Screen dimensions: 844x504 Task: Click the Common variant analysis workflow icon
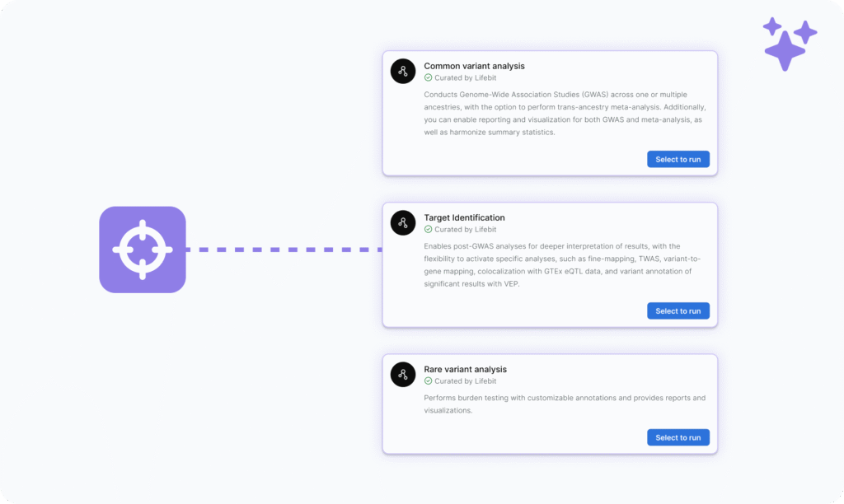click(x=402, y=71)
